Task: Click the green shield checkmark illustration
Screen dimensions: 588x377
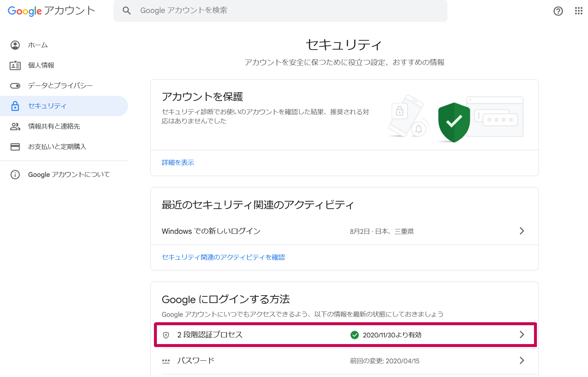Action: pos(454,122)
